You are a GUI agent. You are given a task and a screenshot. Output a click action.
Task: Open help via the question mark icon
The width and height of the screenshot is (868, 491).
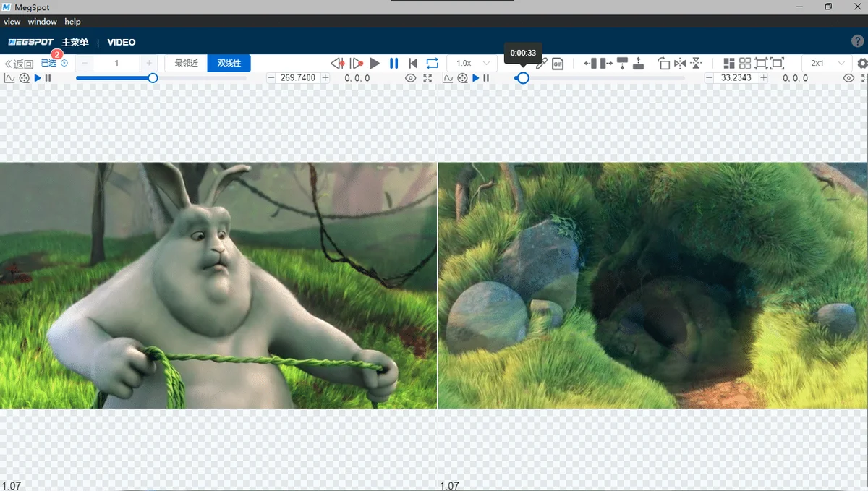pos(858,42)
